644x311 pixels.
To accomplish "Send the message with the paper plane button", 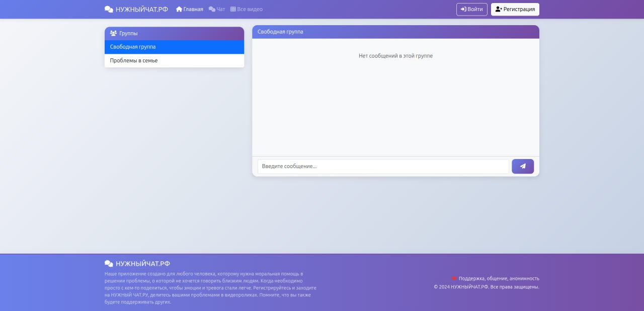I will coord(523,166).
